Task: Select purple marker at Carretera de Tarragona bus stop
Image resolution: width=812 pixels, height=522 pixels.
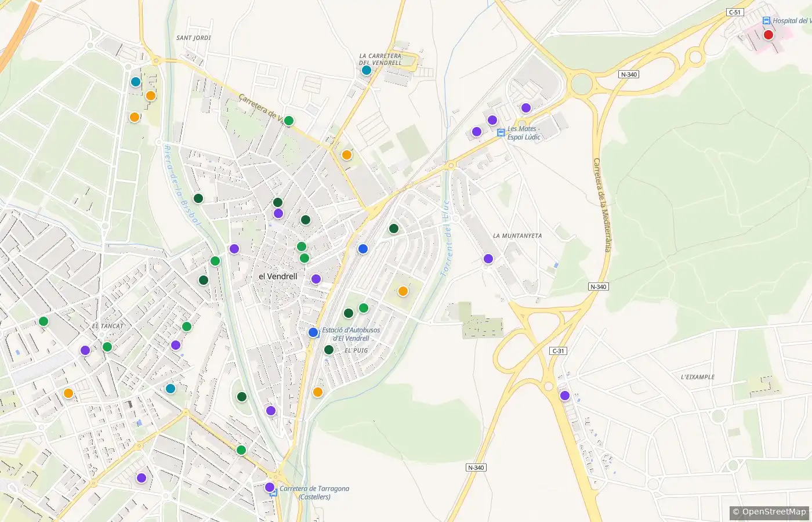Action: [270, 487]
